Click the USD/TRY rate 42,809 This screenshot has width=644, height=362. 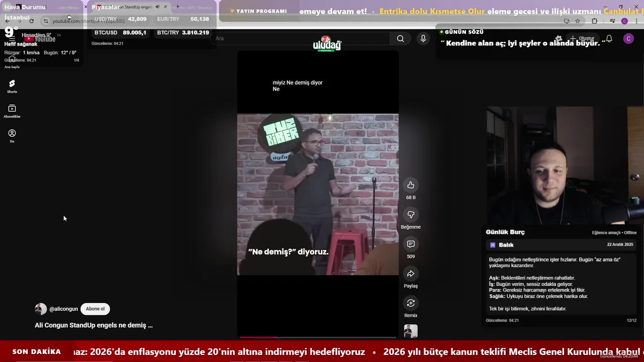(137, 19)
